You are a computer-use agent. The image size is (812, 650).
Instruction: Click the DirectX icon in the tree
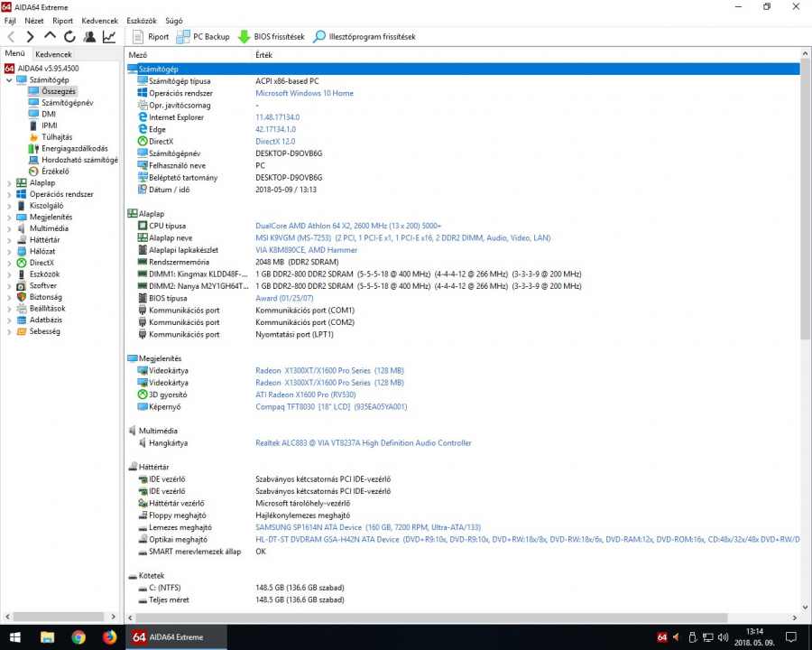pos(22,263)
